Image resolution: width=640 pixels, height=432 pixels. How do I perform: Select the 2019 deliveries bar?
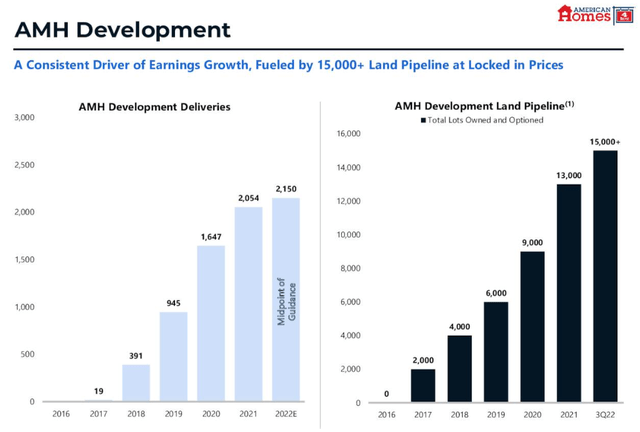point(173,356)
